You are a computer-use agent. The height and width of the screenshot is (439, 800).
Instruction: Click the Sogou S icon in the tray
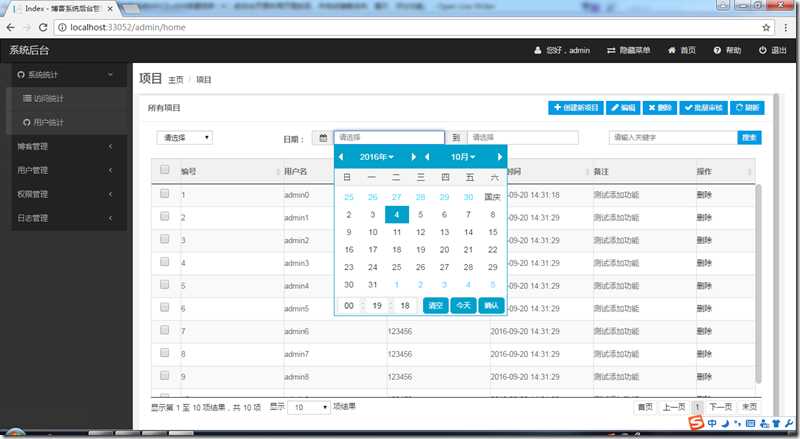pyautogui.click(x=696, y=423)
